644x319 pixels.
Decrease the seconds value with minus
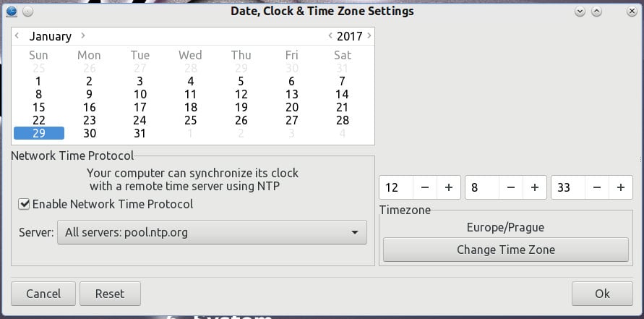pos(597,187)
